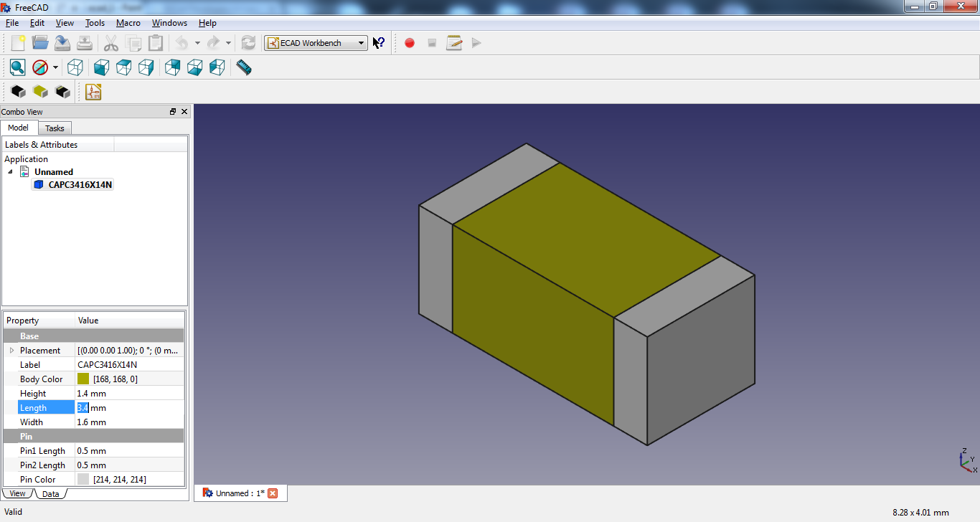The width and height of the screenshot is (980, 522).
Task: Switch to the Tasks tab
Action: tap(55, 128)
